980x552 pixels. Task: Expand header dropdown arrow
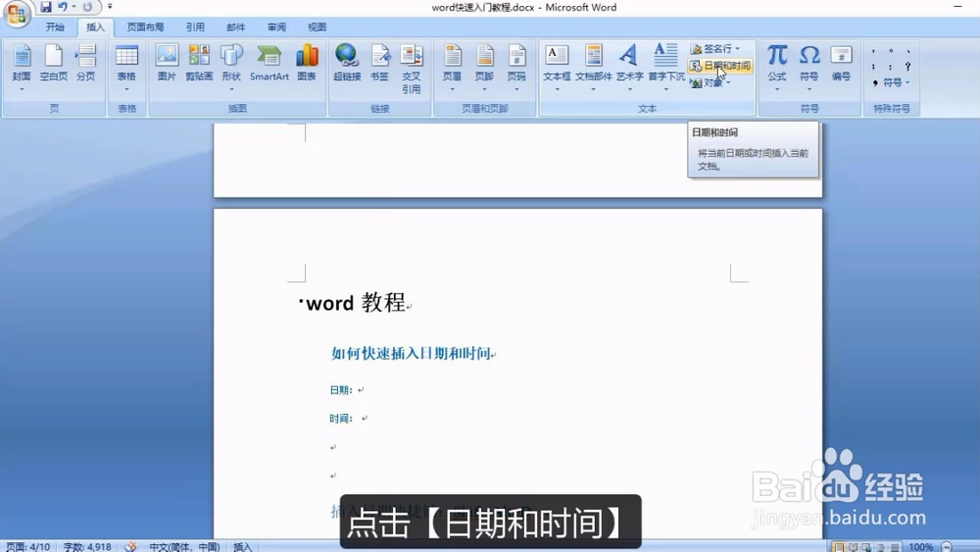452,89
